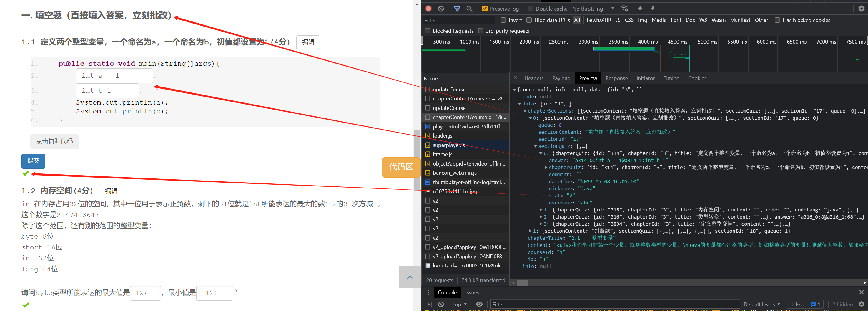Click the blue 提交 submit button
Screen dimensions: 868x311
pos(33,161)
